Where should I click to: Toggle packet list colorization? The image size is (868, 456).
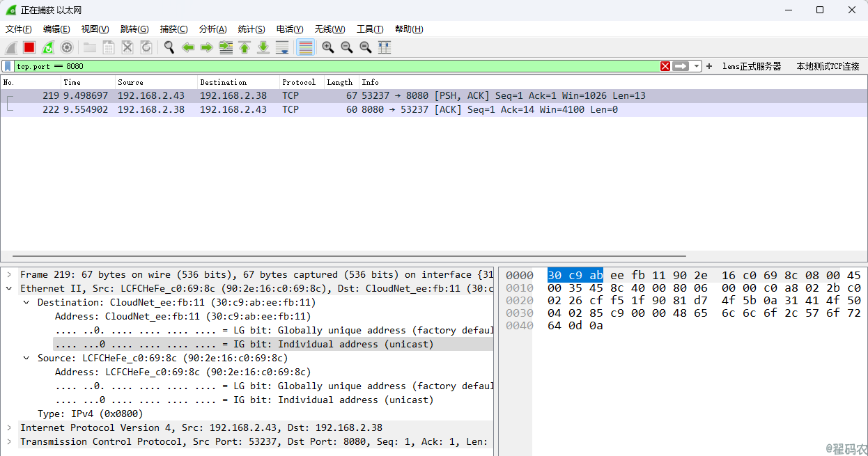pyautogui.click(x=305, y=47)
